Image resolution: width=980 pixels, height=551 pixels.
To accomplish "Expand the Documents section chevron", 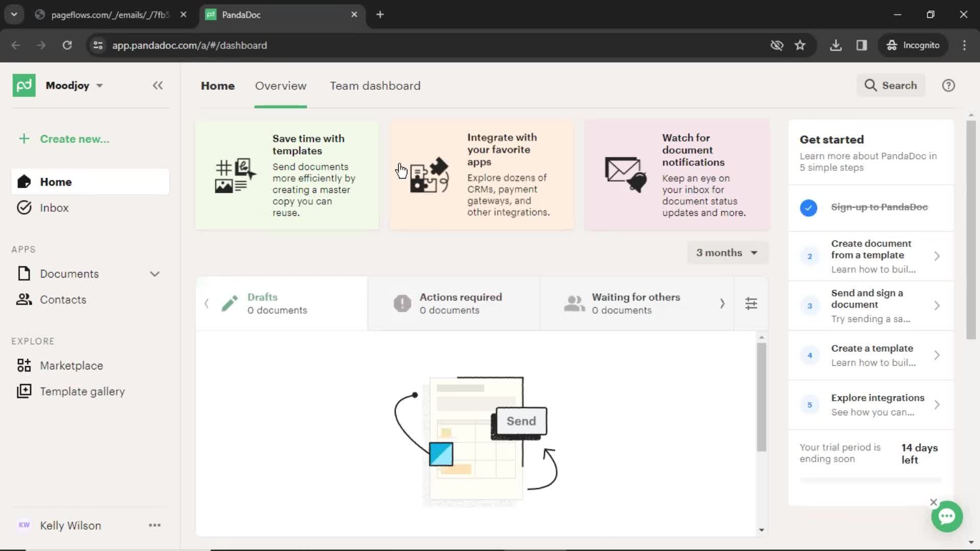I will pyautogui.click(x=155, y=274).
